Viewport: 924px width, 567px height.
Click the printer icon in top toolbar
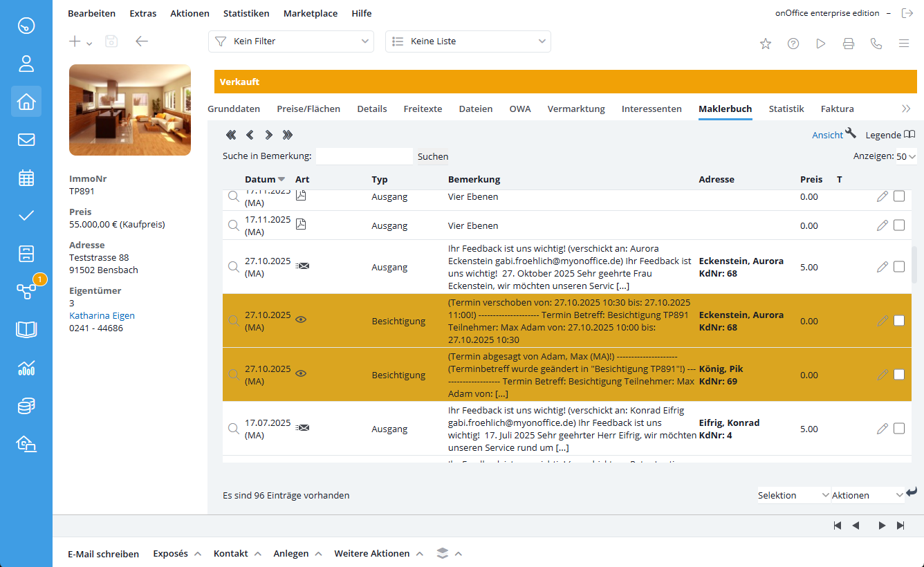[848, 44]
